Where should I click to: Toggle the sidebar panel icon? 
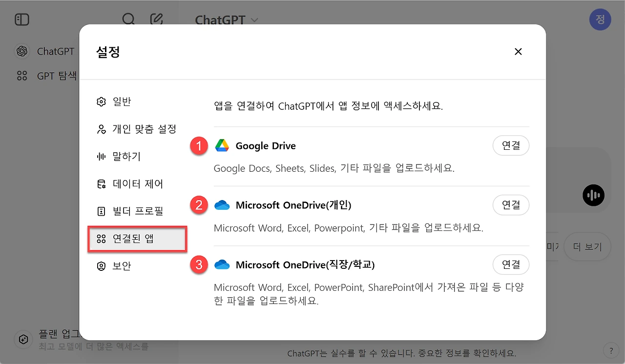(x=22, y=20)
